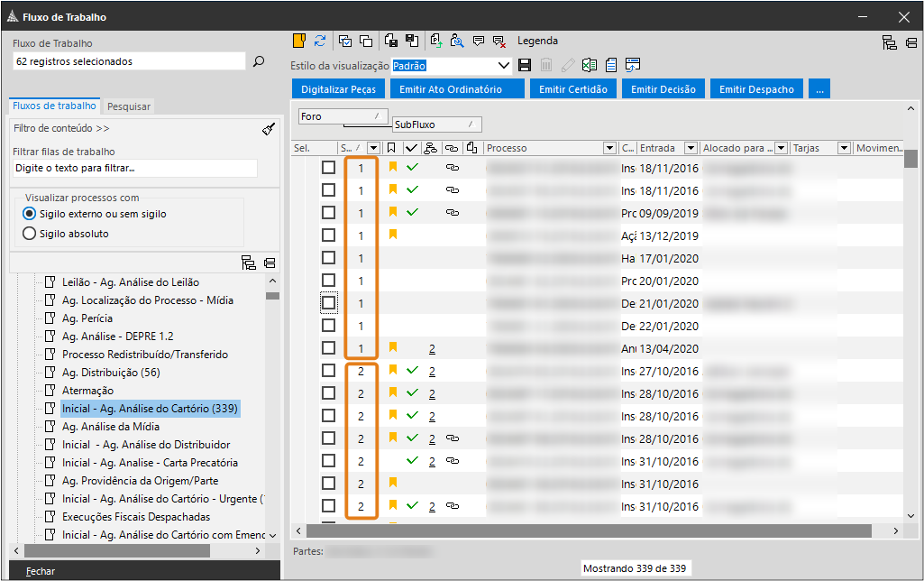Click the person search magnifier icon
This screenshot has width=924, height=581.
457,41
